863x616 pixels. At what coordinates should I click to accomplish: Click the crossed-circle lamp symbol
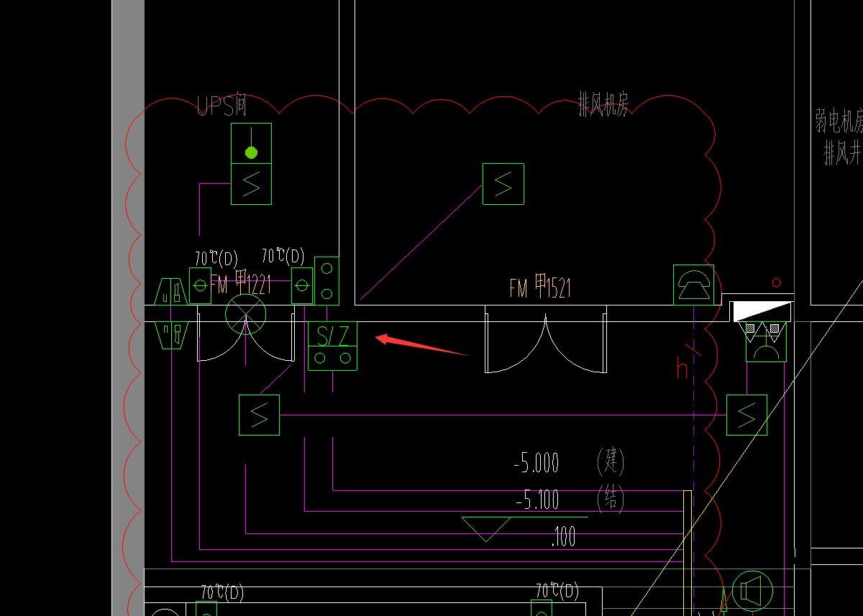click(x=246, y=314)
